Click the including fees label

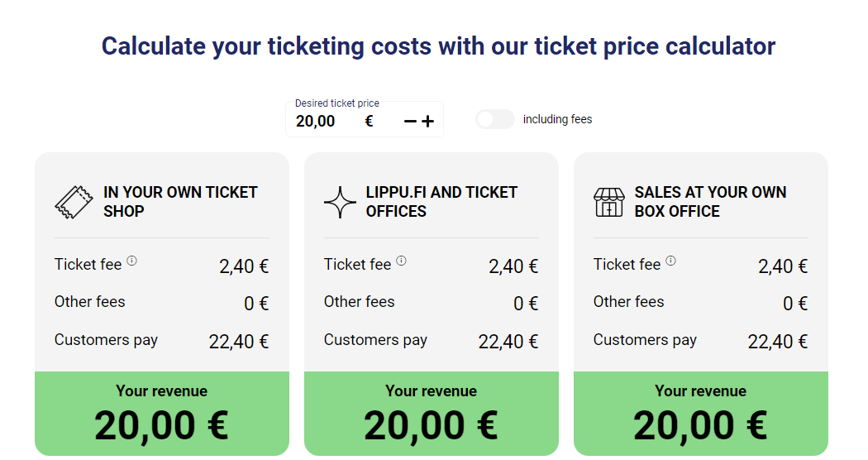[x=557, y=119]
